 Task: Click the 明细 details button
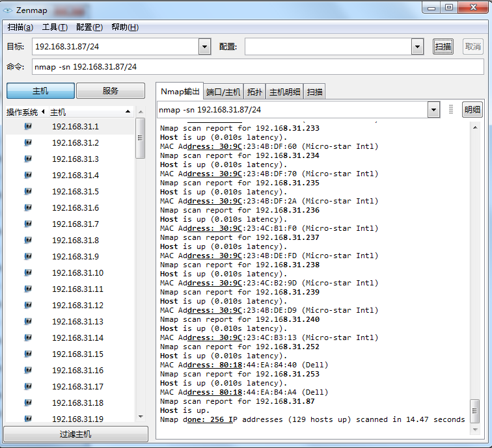pos(472,109)
